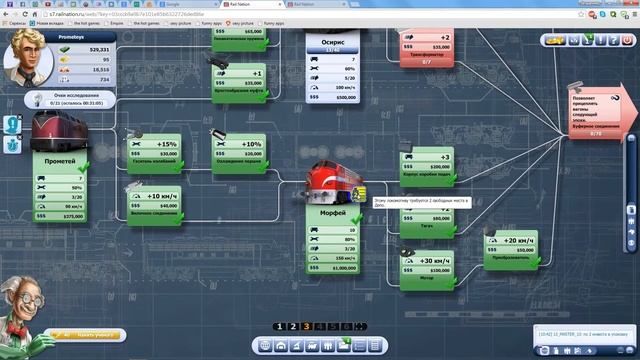
Task: Click the prestige 18,516 row
Action: [85, 70]
